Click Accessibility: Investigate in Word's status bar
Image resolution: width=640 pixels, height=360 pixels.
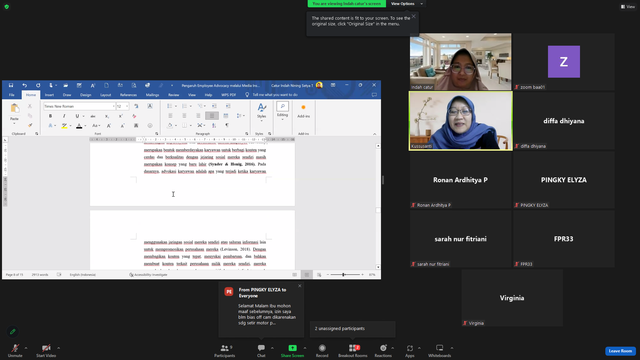[148, 275]
